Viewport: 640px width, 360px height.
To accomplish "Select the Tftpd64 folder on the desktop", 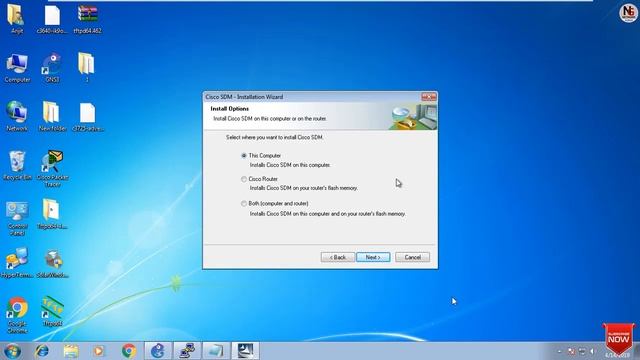I will click(x=52, y=214).
